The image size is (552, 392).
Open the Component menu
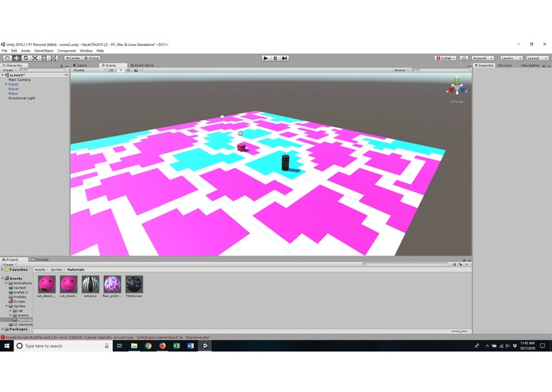click(x=67, y=51)
